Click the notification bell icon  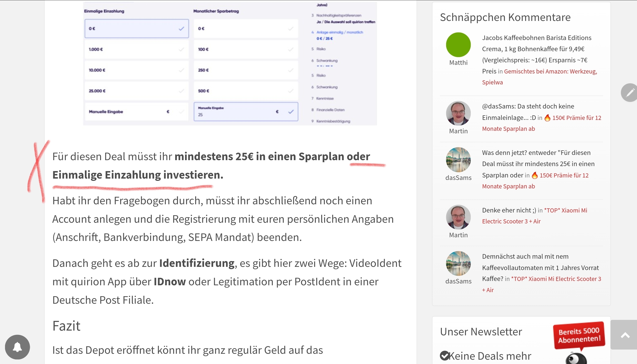[17, 347]
